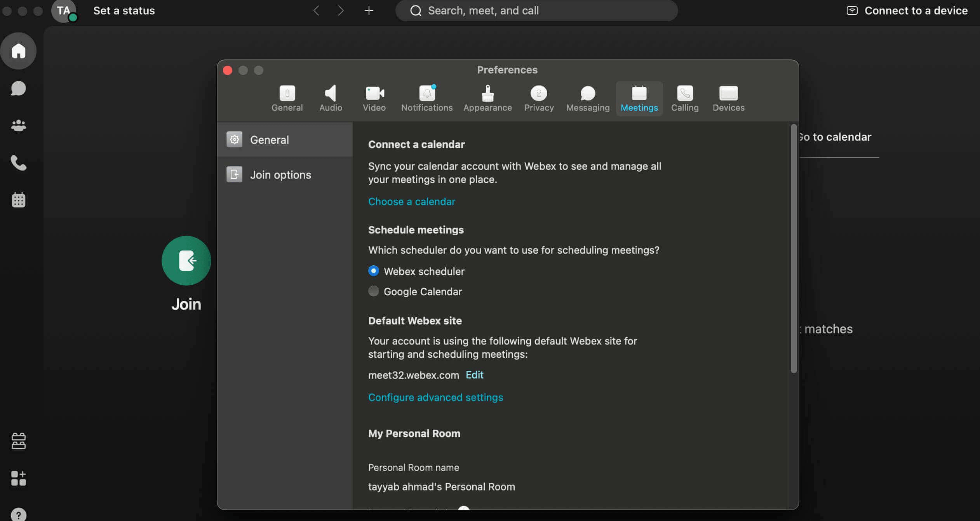Select the Webex scheduler radio button
Viewport: 980px width, 521px height.
coord(373,271)
